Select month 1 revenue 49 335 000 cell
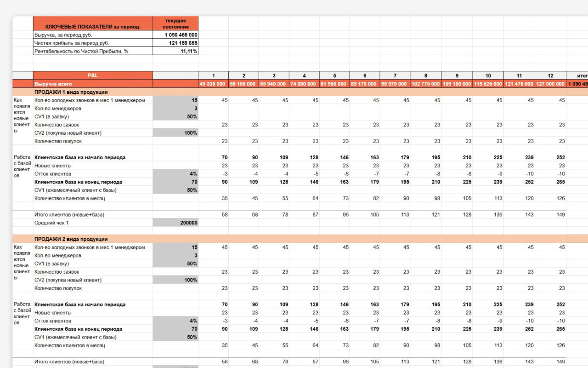The image size is (588, 368). pos(214,84)
